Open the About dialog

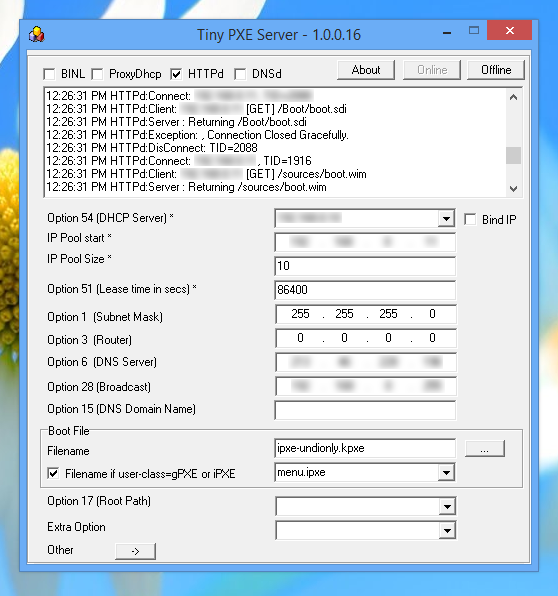(366, 70)
